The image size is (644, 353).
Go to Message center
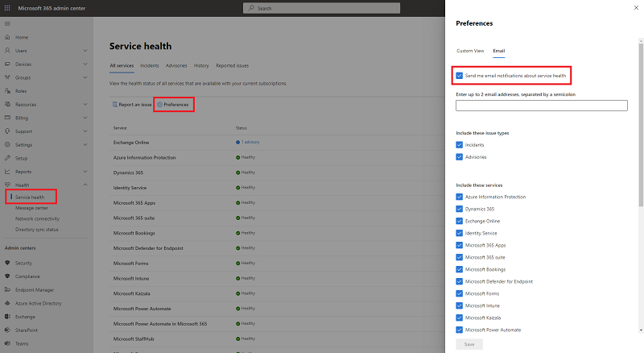pos(31,208)
